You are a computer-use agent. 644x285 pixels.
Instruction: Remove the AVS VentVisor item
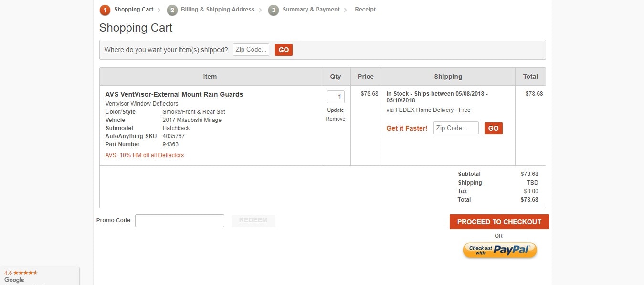[x=336, y=119]
